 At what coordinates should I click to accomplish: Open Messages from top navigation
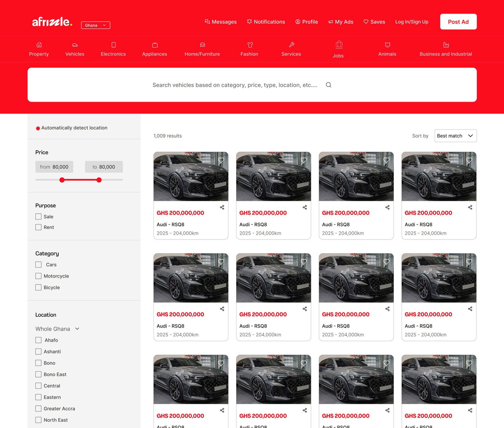coord(220,22)
